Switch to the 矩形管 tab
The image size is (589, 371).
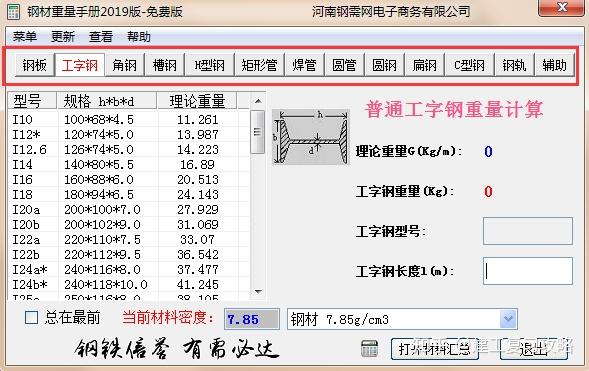point(259,65)
